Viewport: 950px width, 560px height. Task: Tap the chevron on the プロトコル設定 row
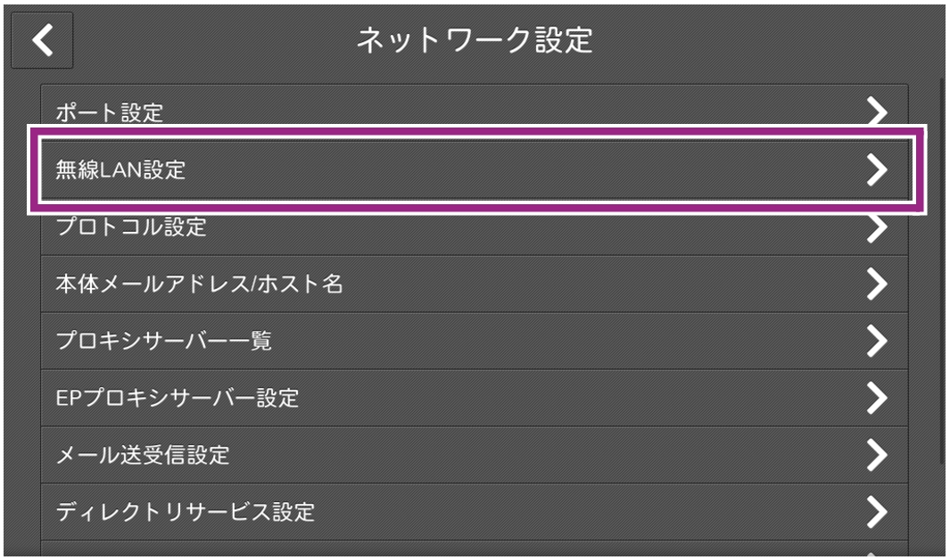tap(879, 228)
